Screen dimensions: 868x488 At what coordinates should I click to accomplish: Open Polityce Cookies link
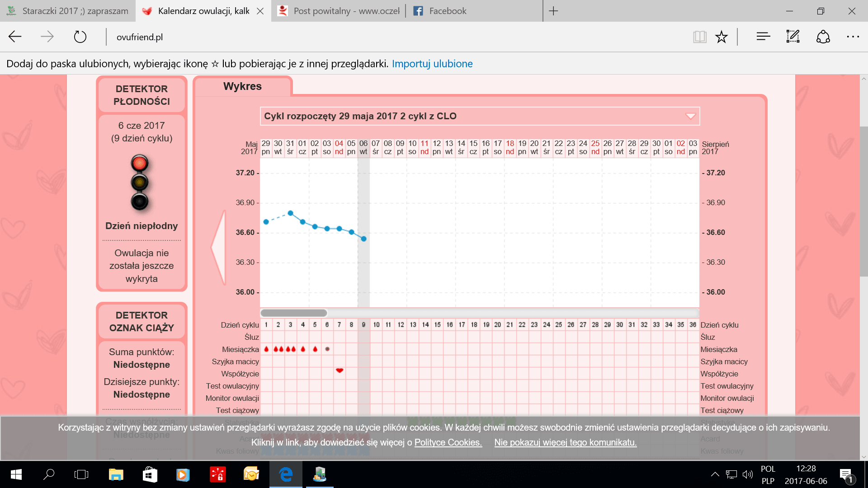(448, 442)
